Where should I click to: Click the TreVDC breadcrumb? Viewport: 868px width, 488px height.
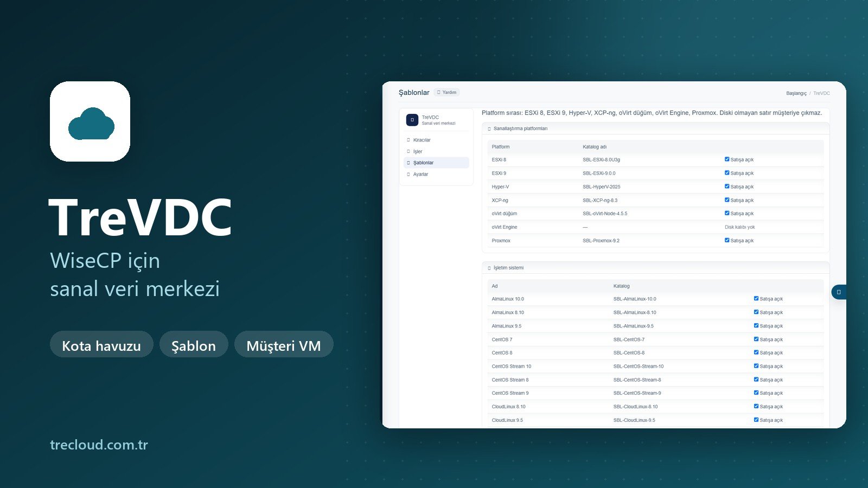(821, 93)
